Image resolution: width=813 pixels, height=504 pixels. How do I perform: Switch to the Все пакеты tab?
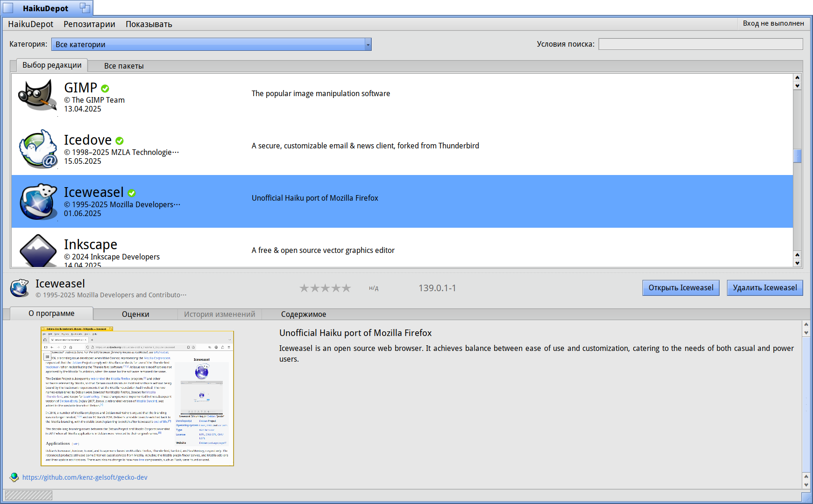click(124, 66)
